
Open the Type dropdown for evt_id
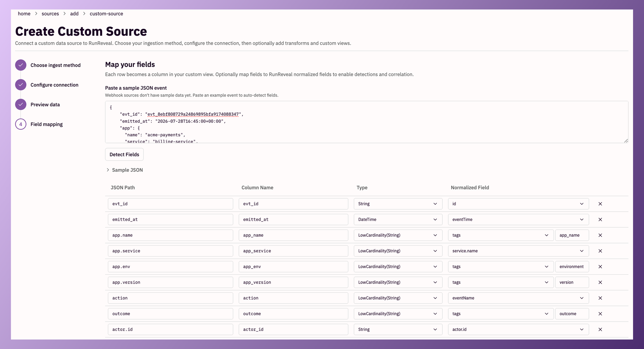click(x=398, y=204)
